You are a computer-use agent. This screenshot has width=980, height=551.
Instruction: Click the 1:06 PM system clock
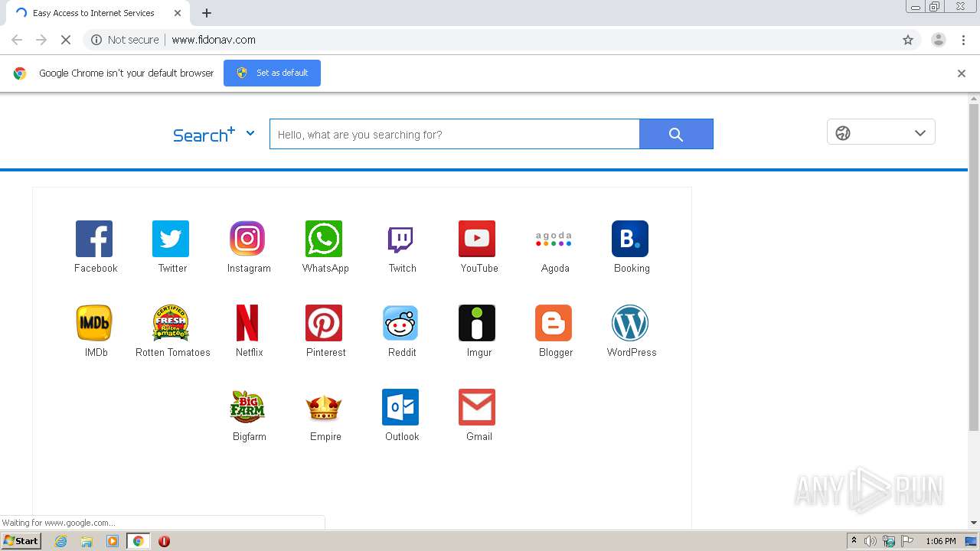tap(941, 541)
